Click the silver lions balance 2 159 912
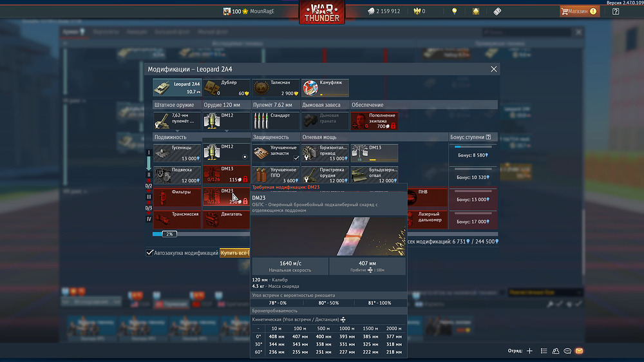 click(x=384, y=11)
